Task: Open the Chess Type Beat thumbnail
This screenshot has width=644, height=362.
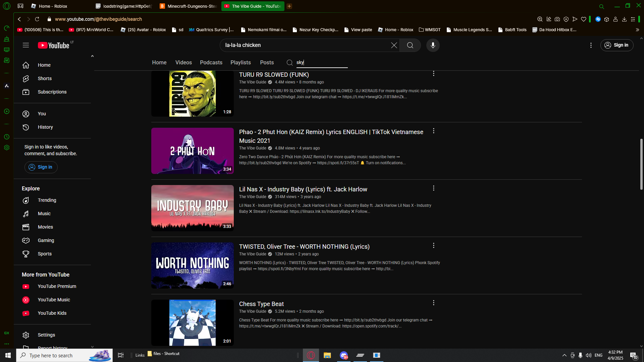Action: pyautogui.click(x=193, y=323)
